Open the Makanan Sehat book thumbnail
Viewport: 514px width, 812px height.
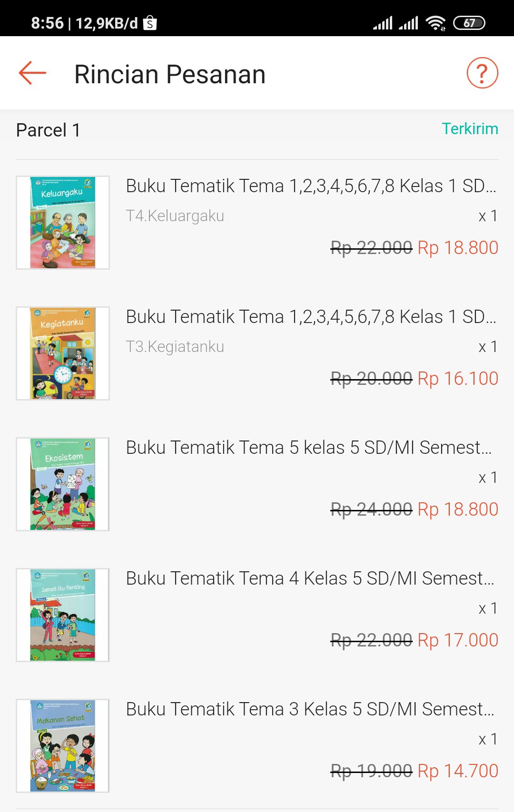63,746
